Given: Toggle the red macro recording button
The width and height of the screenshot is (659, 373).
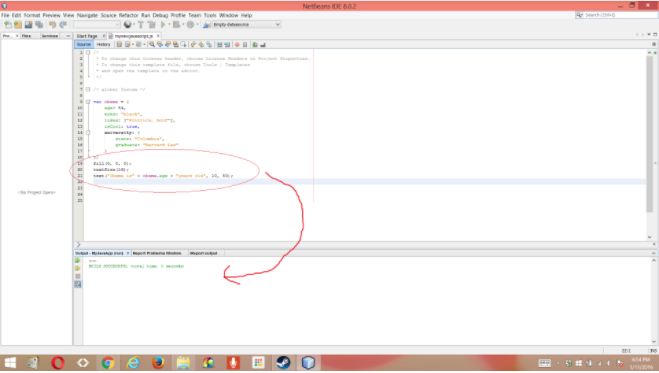Looking at the screenshot, I should (x=237, y=45).
